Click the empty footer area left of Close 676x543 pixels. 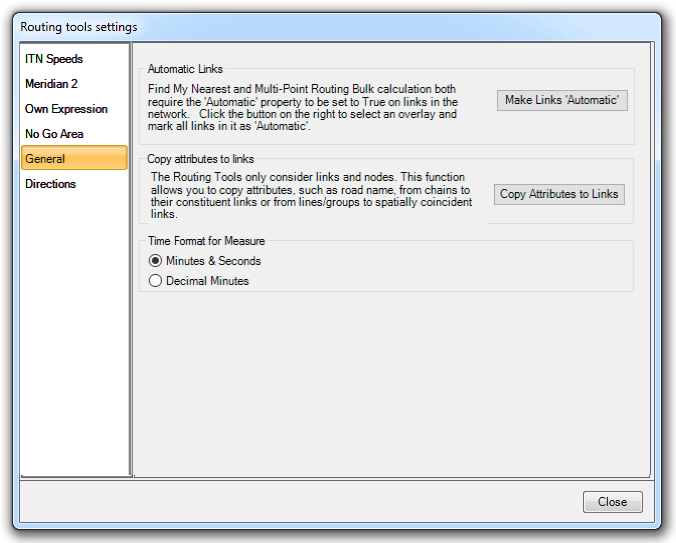coord(300,502)
